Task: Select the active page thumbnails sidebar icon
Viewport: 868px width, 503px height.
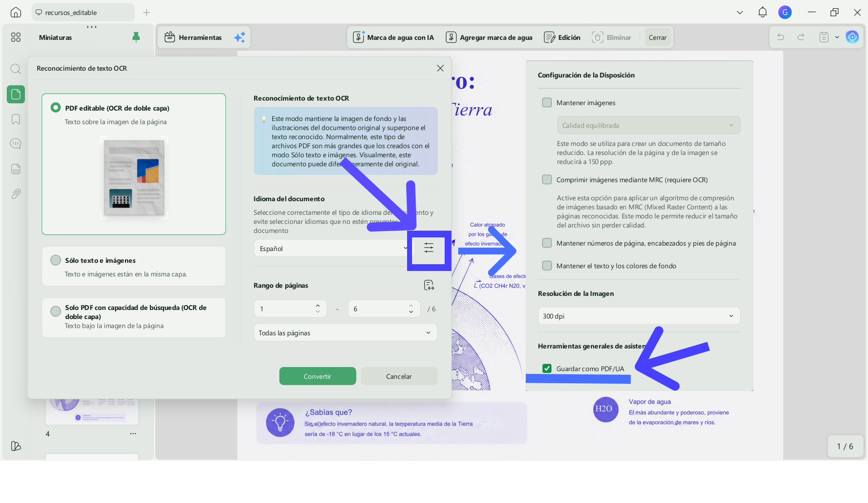Action: tap(16, 94)
